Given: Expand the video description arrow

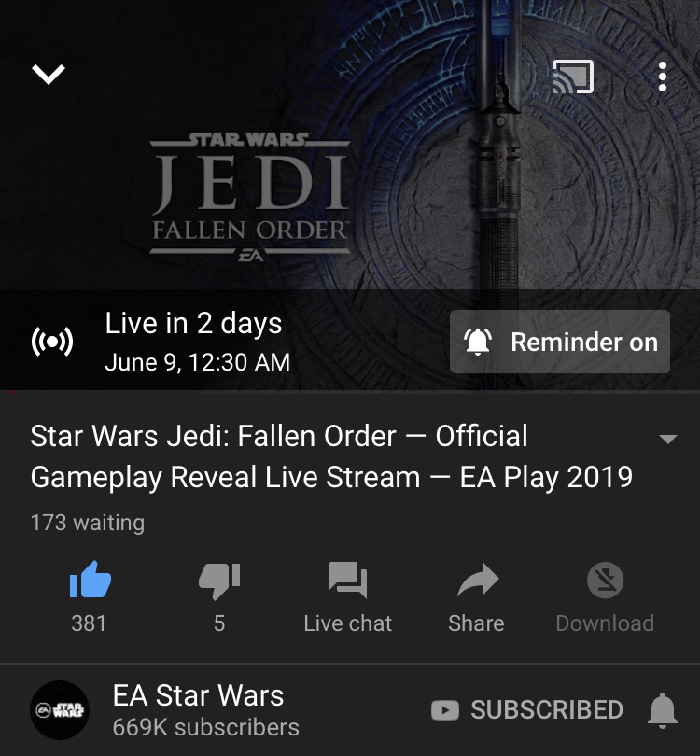Looking at the screenshot, I should point(667,439).
